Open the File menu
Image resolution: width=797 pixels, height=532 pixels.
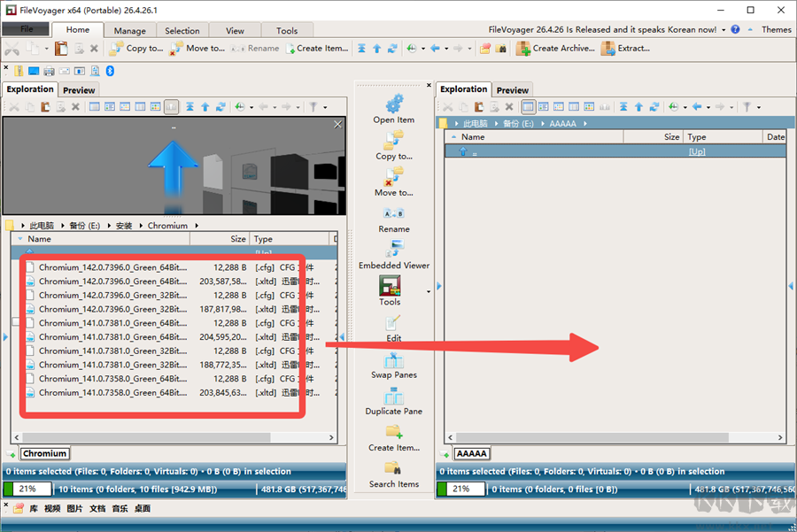coord(27,29)
